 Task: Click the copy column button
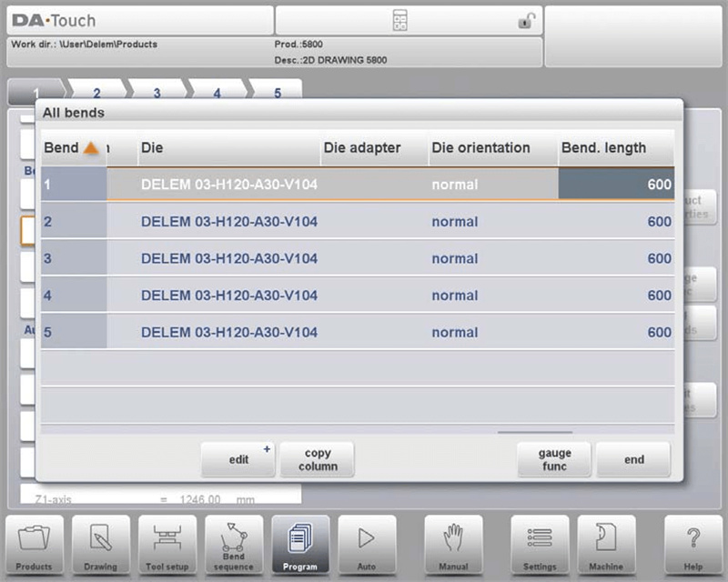pyautogui.click(x=318, y=459)
